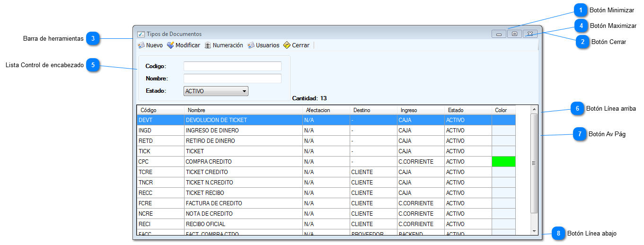
Task: Select the TICKET N.CREDITO row
Action: coord(326,183)
